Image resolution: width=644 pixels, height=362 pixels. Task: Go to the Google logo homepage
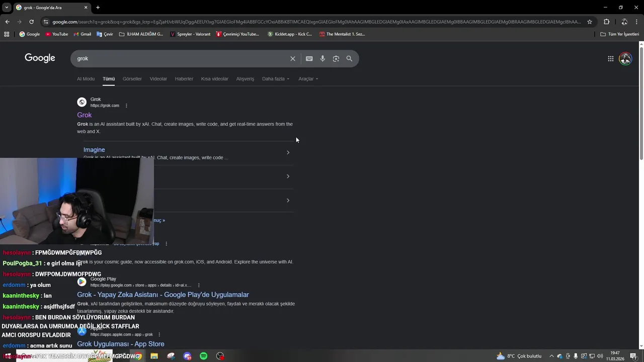(40, 58)
